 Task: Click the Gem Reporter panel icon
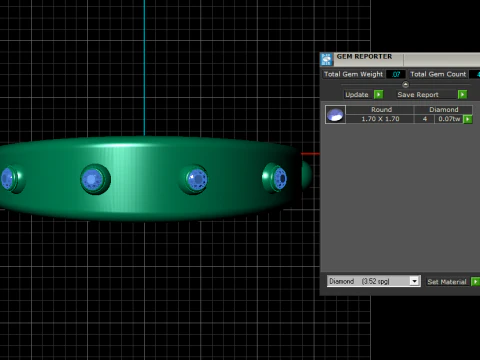pos(327,59)
